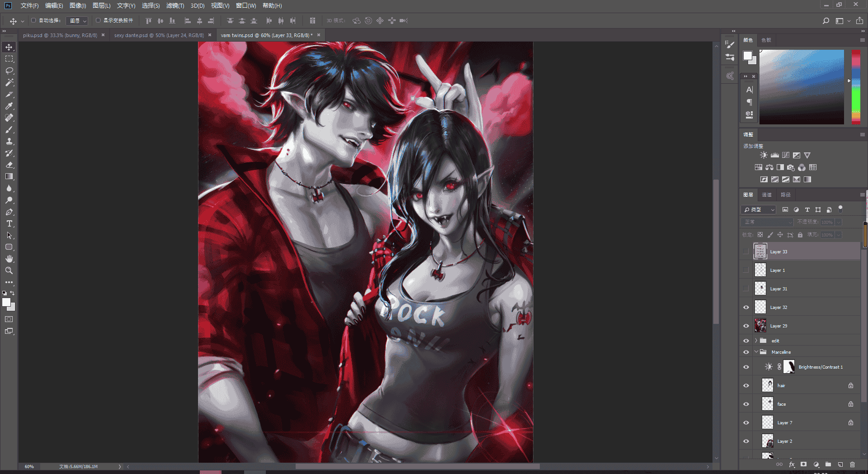
Task: Select the Lasso tool
Action: pos(9,71)
